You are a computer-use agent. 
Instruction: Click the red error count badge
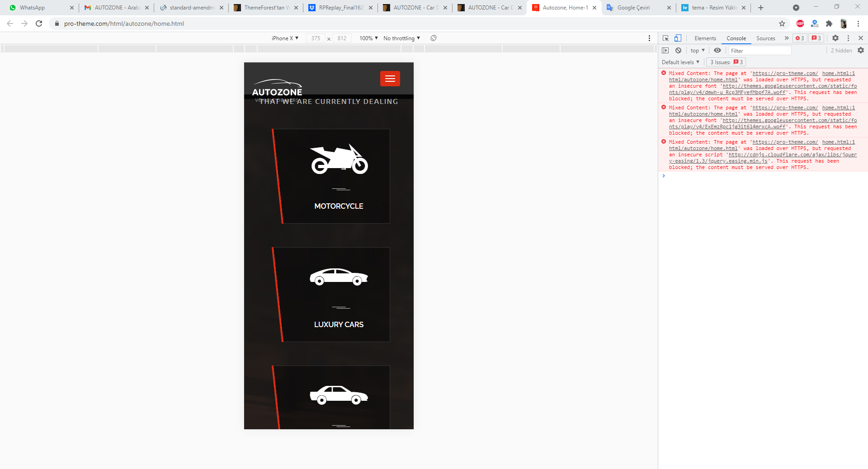(x=800, y=38)
